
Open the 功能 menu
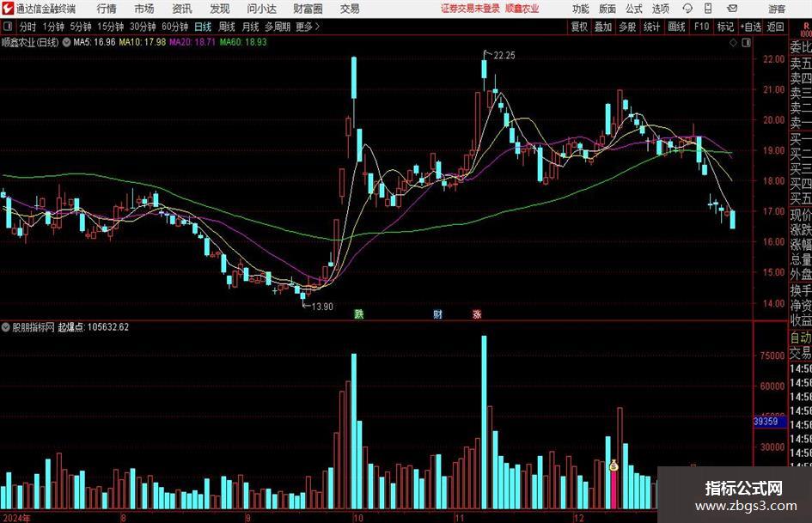581,9
